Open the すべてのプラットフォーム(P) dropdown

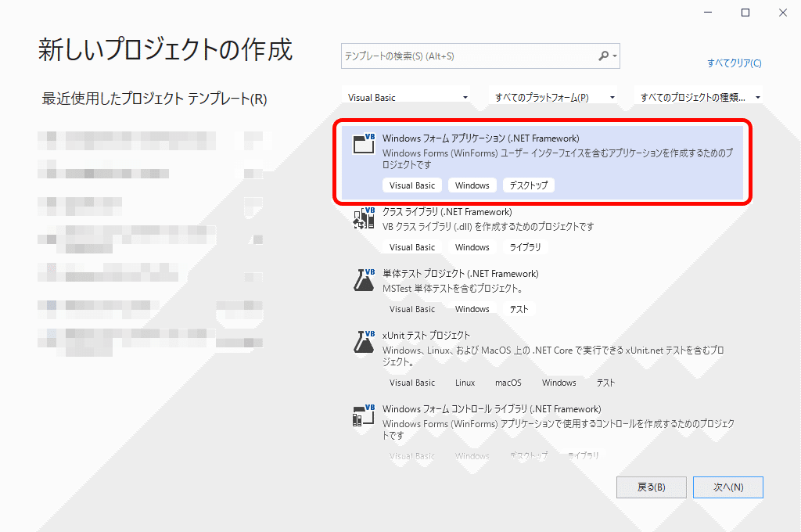(x=555, y=97)
